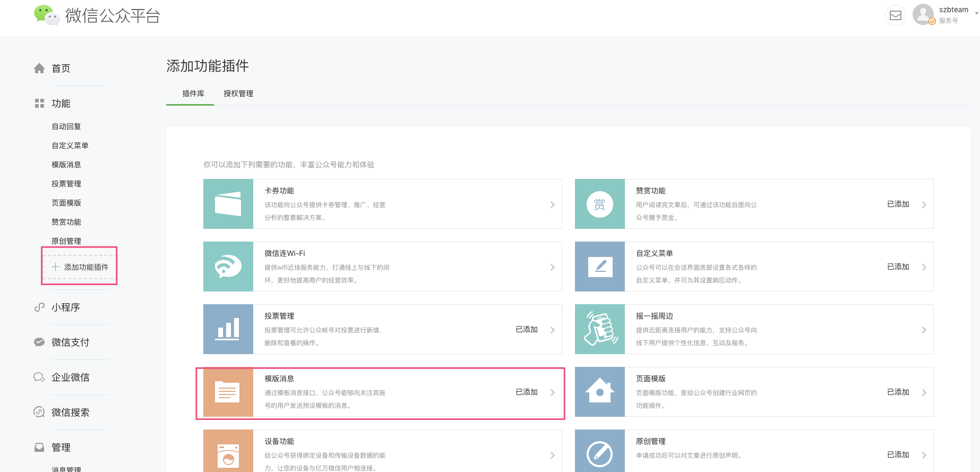The image size is (980, 472).
Task: Open 投票管理 in sidebar menu
Action: coord(66,184)
